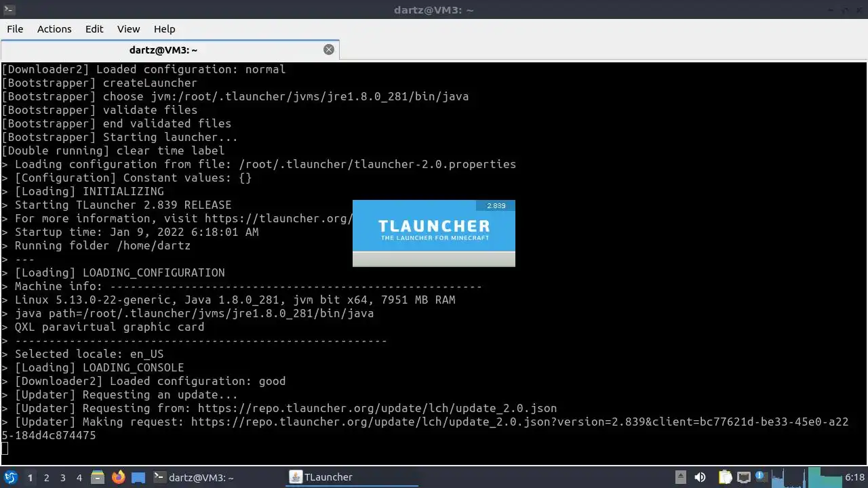The height and width of the screenshot is (488, 868).
Task: Click the network connection tray icon
Action: [x=743, y=477]
